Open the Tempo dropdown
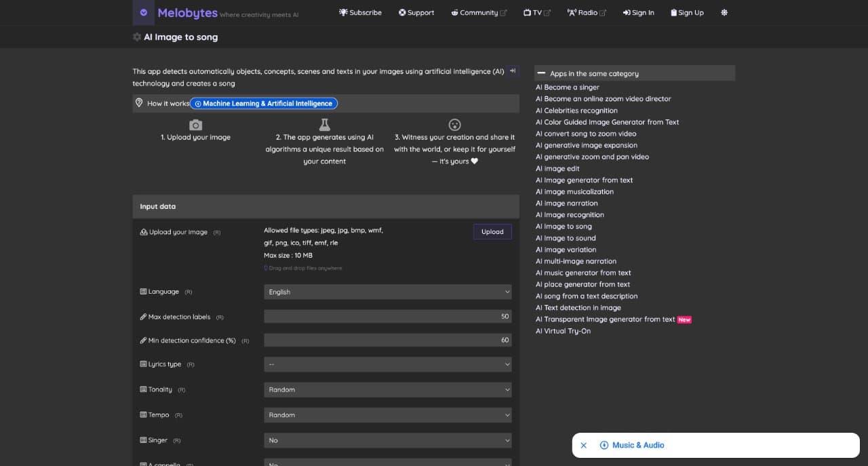The height and width of the screenshot is (466, 868). click(x=388, y=414)
